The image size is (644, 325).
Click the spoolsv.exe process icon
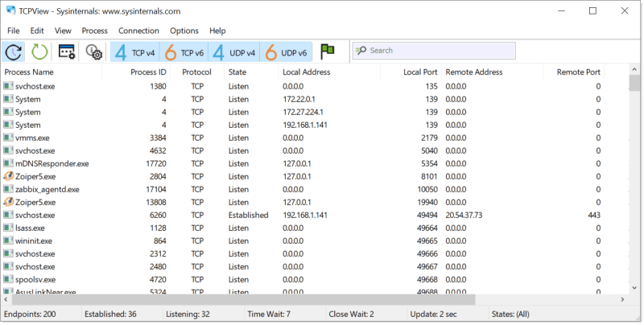[8, 279]
